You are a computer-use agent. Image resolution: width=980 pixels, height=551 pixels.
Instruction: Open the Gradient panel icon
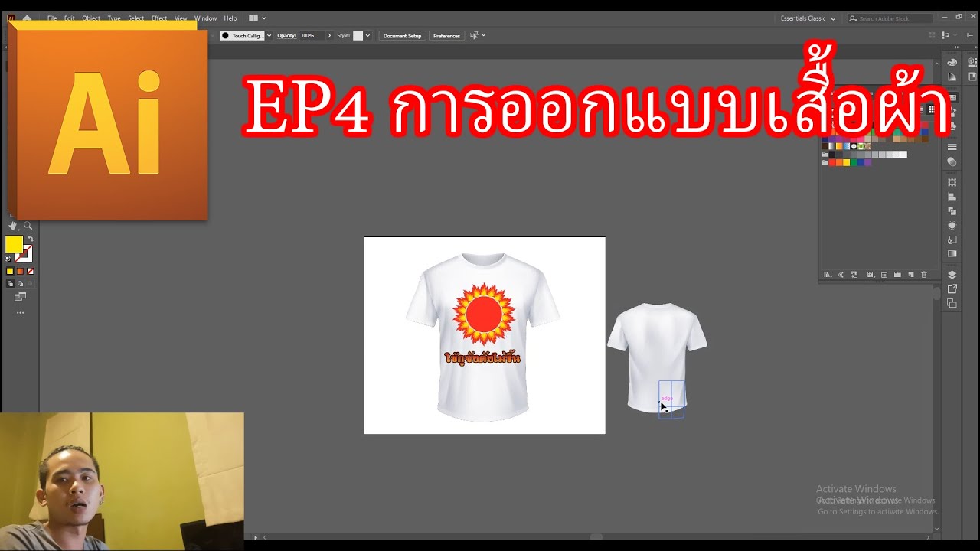point(952,253)
